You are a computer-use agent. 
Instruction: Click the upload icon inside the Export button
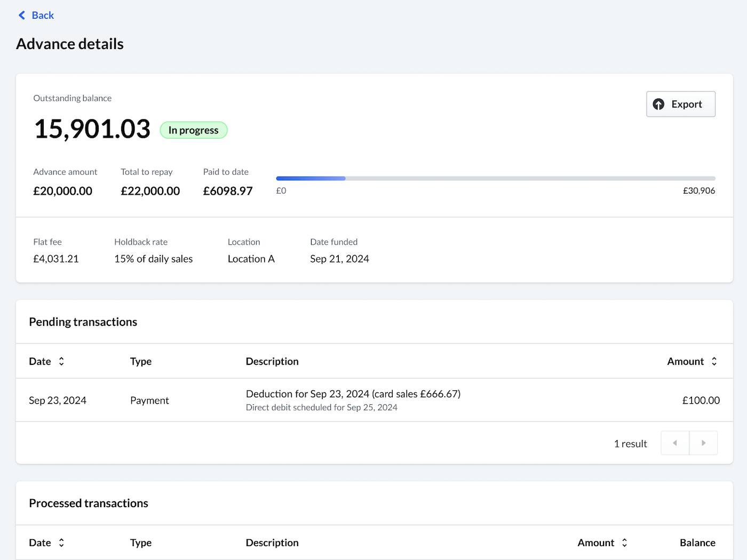coord(659,104)
